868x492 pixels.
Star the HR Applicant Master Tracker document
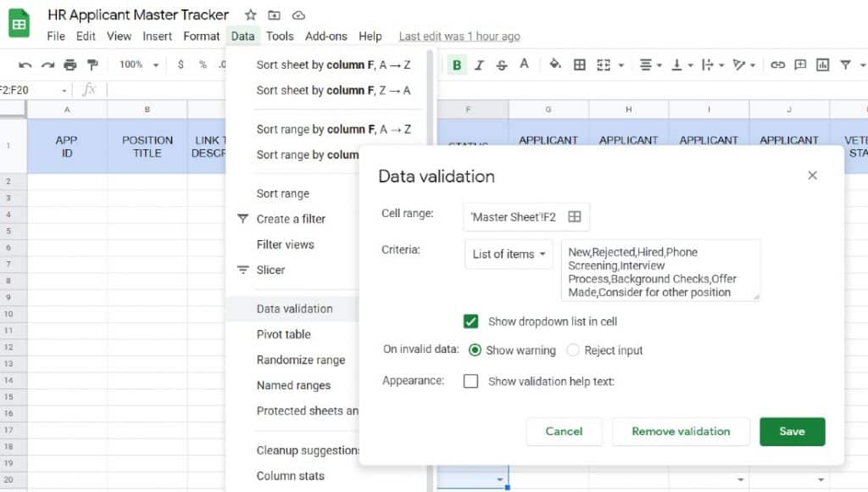pyautogui.click(x=250, y=14)
